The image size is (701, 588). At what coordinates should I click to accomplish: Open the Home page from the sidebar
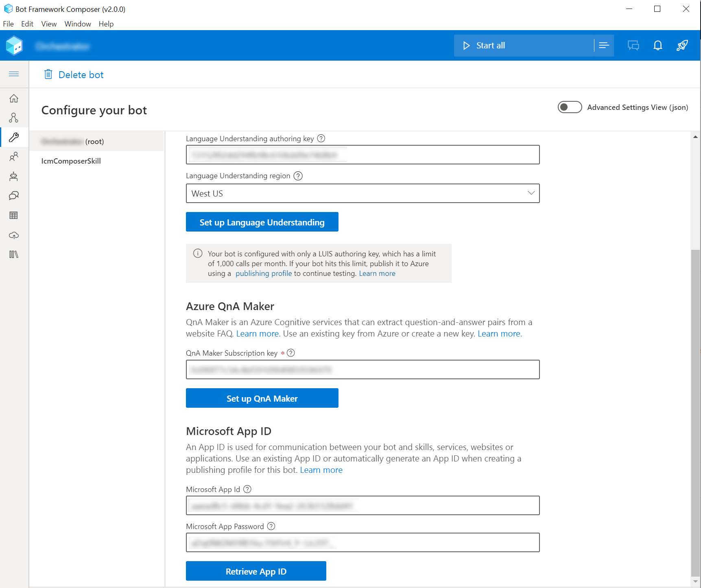(14, 98)
